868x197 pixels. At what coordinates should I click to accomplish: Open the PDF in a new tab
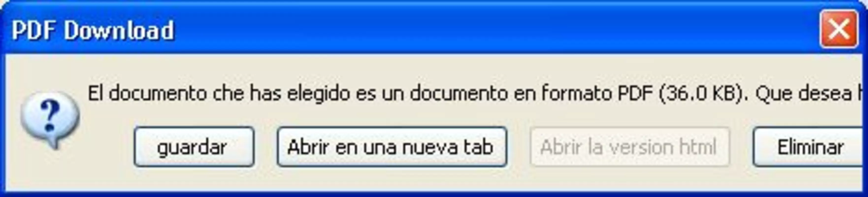click(x=392, y=147)
